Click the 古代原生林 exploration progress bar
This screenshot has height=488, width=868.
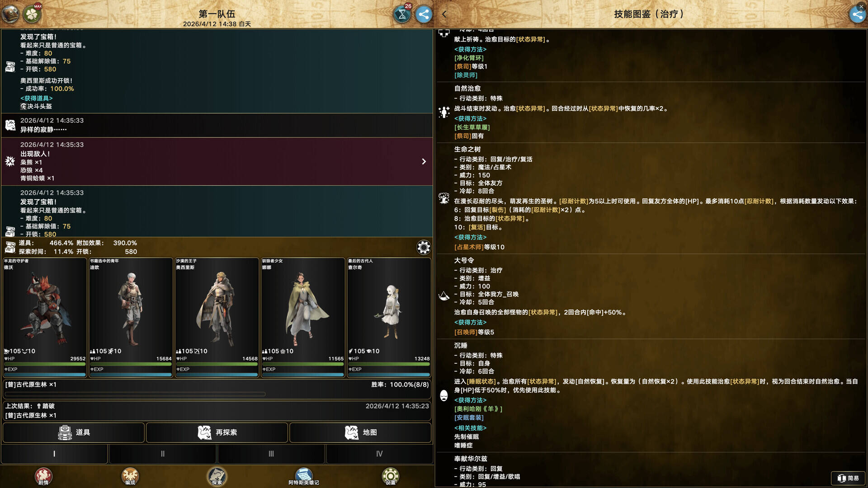tap(135, 394)
